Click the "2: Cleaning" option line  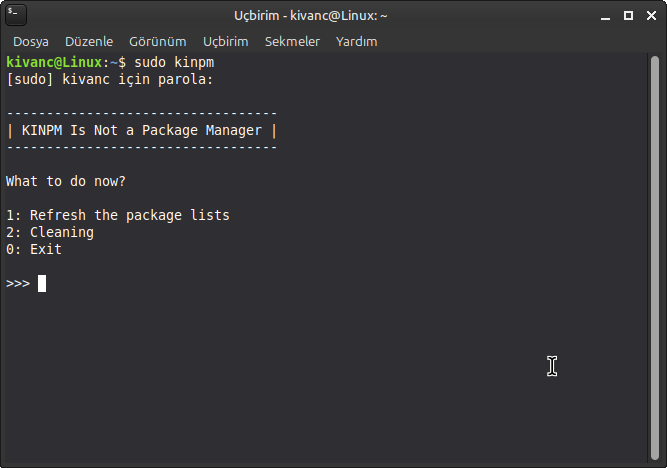point(50,232)
